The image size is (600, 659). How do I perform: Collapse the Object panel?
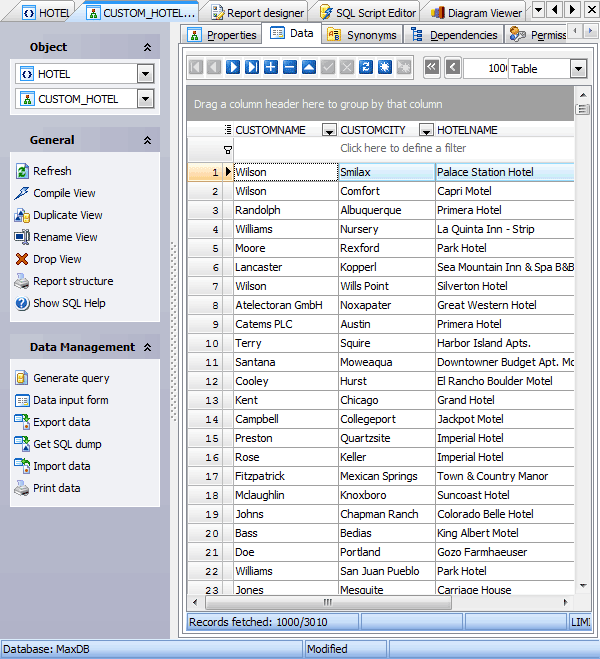pos(147,47)
